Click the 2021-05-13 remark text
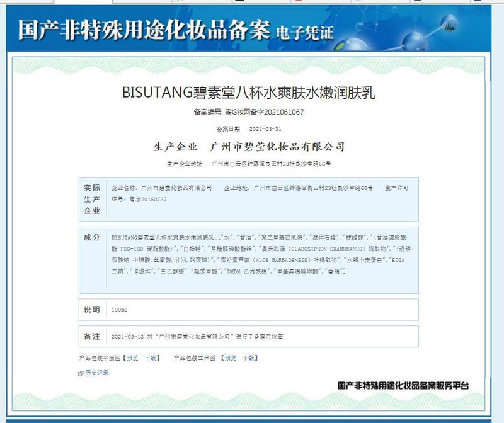 coord(197,337)
